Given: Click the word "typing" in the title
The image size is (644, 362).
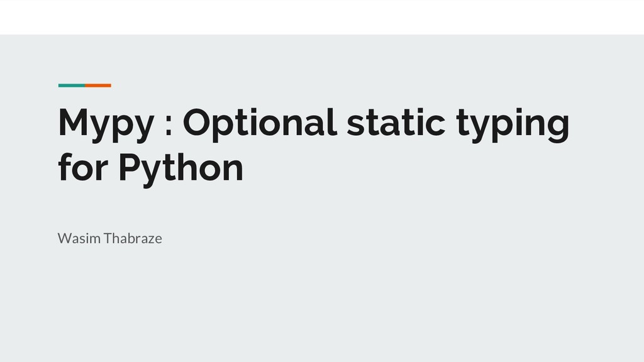Looking at the screenshot, I should [x=513, y=124].
